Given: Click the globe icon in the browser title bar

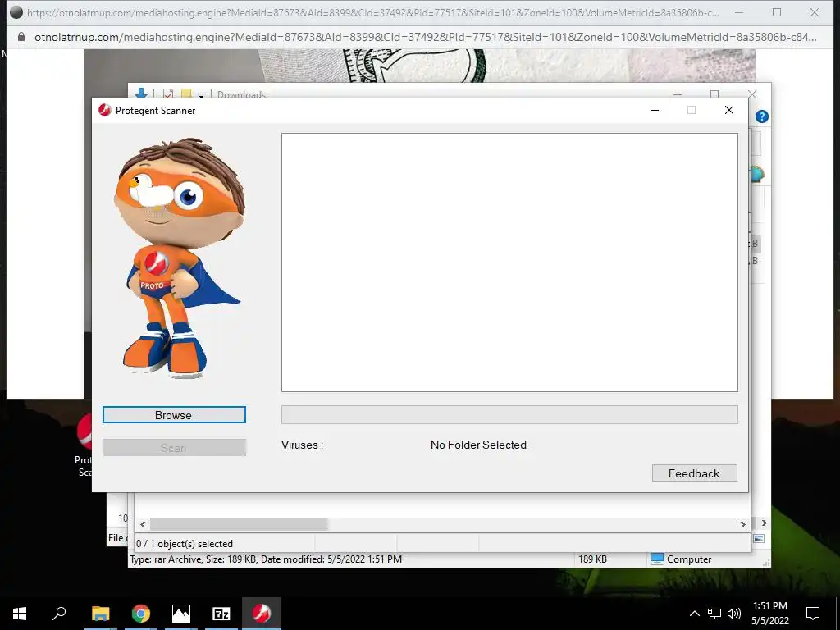Looking at the screenshot, I should pos(16,12).
